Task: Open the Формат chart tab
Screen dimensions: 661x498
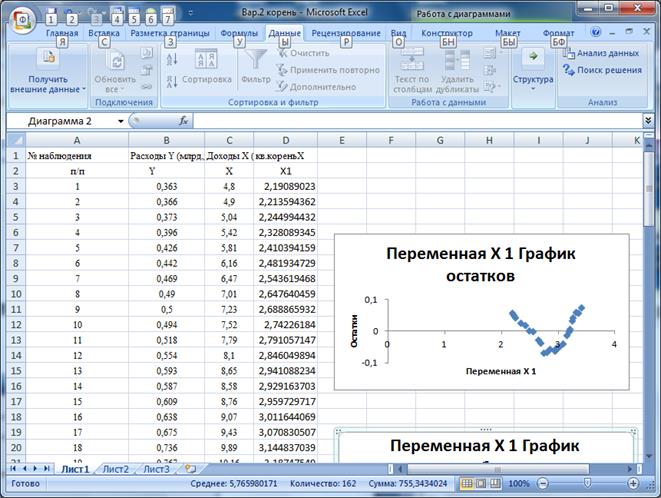Action: 559,33
